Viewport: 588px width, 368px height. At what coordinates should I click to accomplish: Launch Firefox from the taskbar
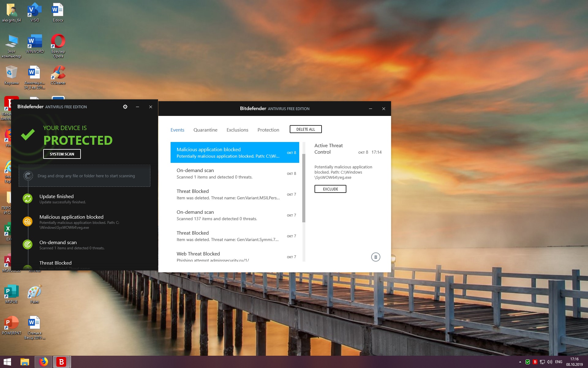[x=43, y=362]
